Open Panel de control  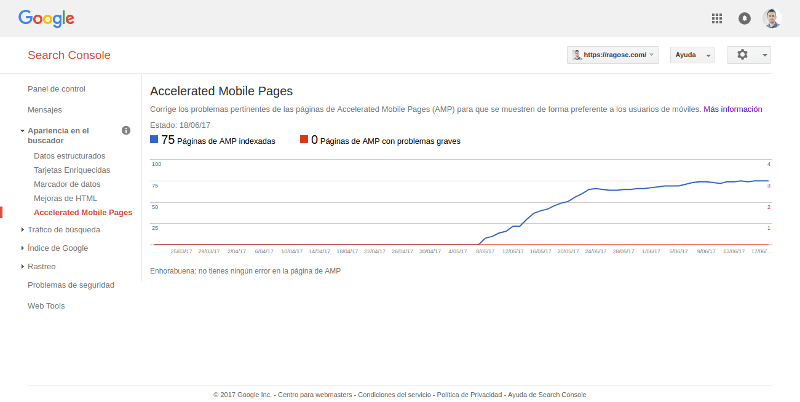[x=57, y=89]
